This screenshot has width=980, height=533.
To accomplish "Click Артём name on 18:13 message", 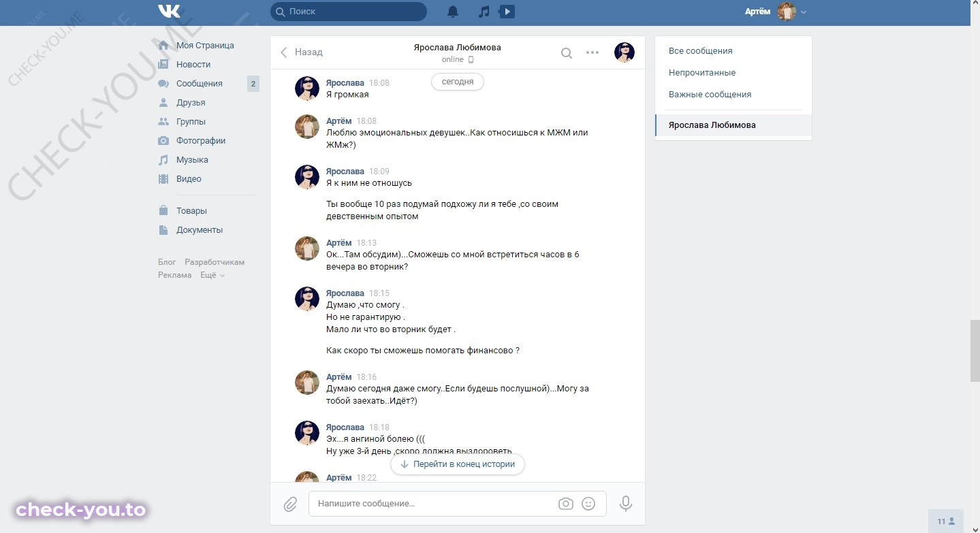I will [x=339, y=243].
